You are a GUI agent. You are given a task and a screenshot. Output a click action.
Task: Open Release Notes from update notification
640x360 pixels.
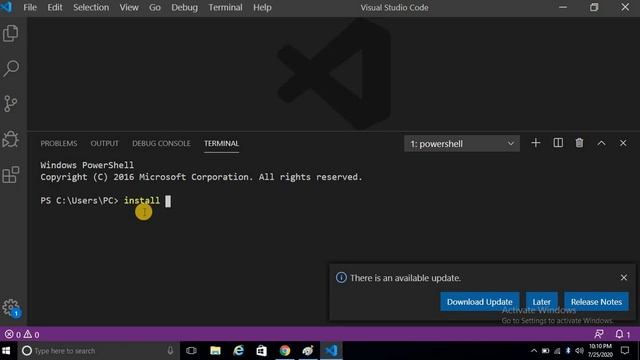click(596, 302)
